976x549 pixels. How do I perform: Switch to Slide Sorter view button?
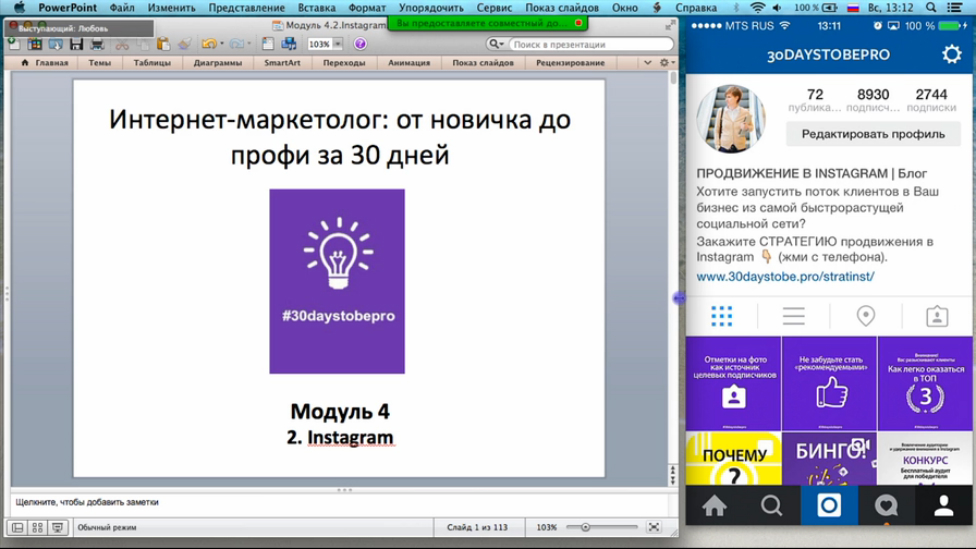click(37, 528)
